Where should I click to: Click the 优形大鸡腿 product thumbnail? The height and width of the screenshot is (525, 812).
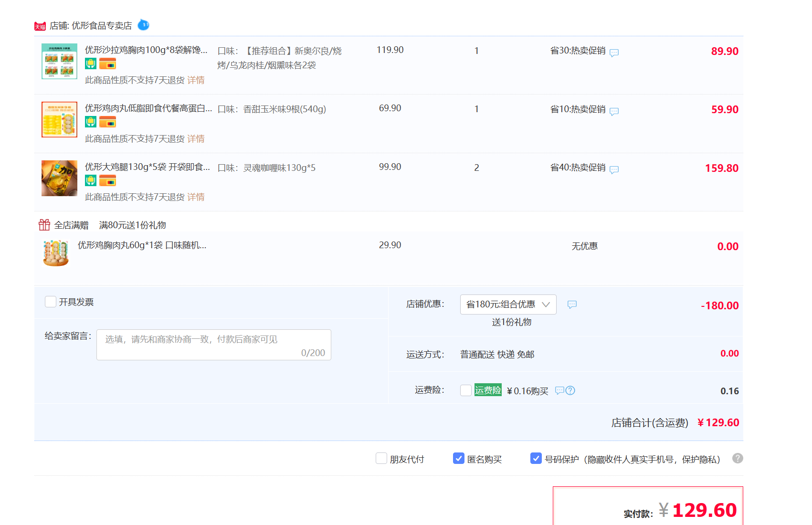point(59,178)
